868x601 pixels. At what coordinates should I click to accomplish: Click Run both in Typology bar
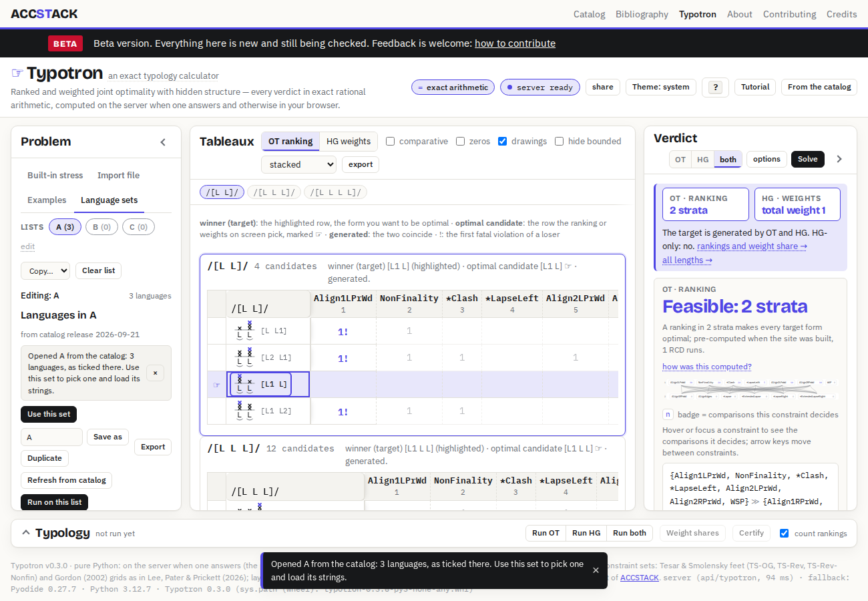point(630,533)
